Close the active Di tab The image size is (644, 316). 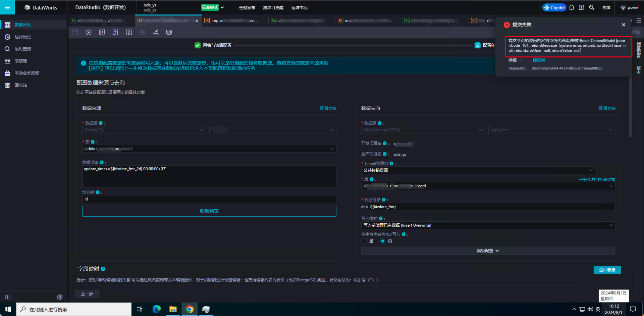coord(197,21)
